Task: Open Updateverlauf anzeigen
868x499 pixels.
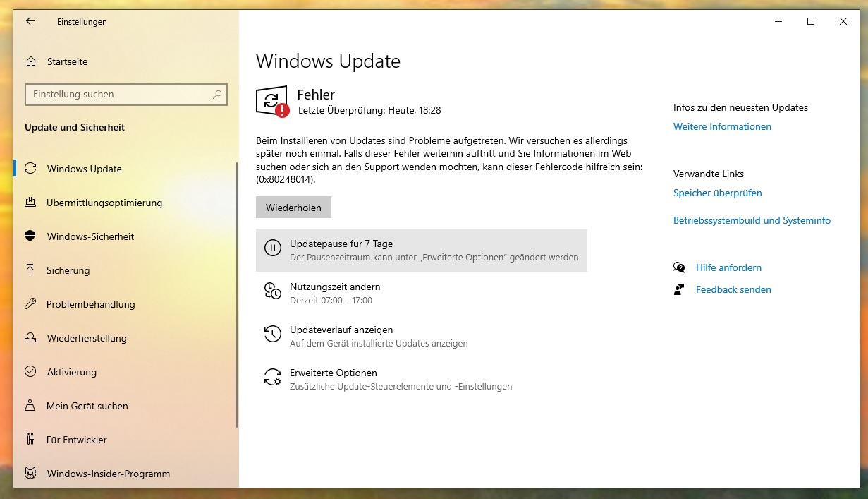Action: click(422, 336)
